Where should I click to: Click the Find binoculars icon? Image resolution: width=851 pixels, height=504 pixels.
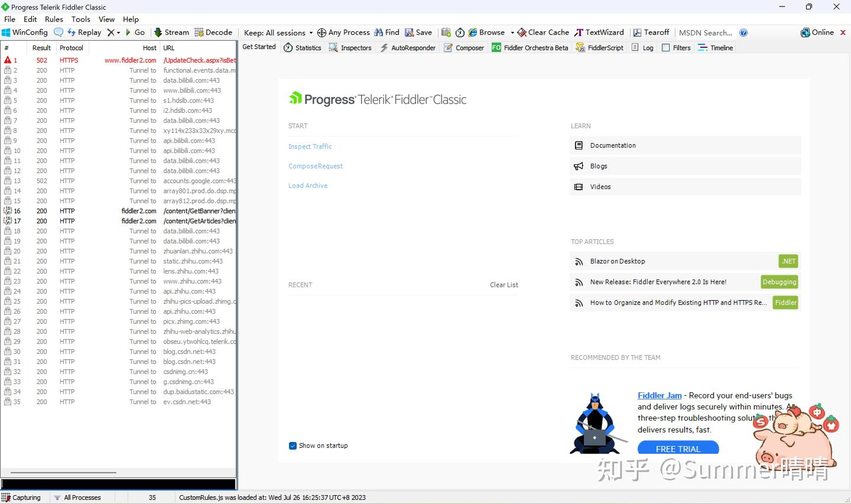tap(379, 32)
